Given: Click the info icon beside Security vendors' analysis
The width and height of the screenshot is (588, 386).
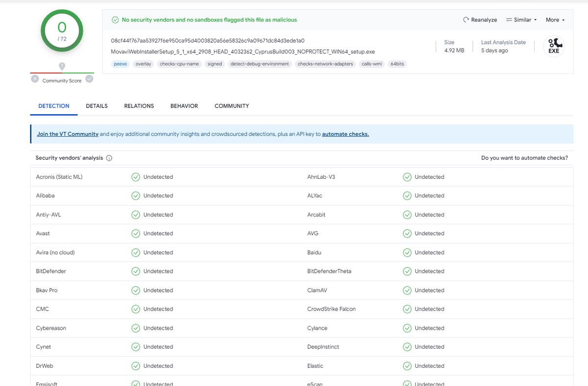Looking at the screenshot, I should pos(109,158).
